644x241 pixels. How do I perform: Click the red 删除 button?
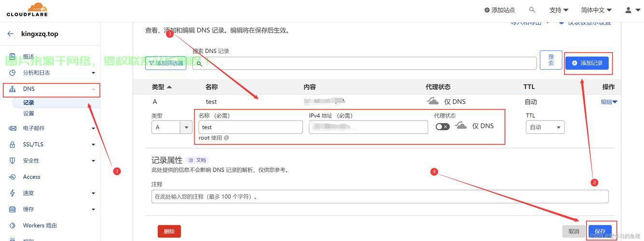coord(169,231)
